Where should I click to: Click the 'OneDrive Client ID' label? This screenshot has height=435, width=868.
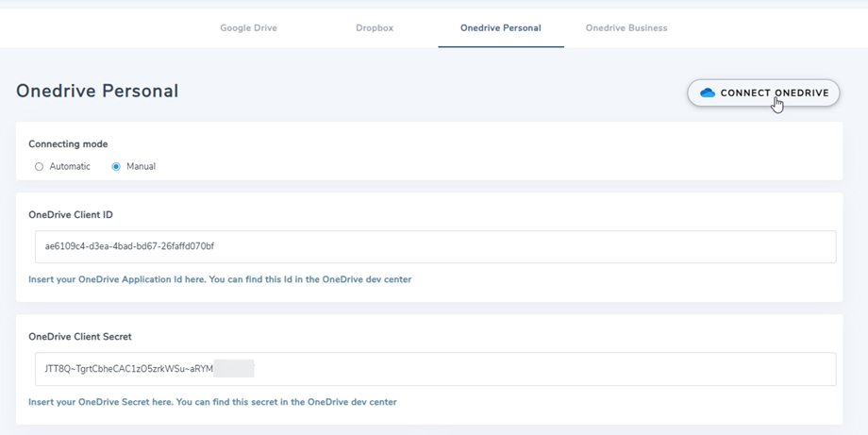[71, 215]
